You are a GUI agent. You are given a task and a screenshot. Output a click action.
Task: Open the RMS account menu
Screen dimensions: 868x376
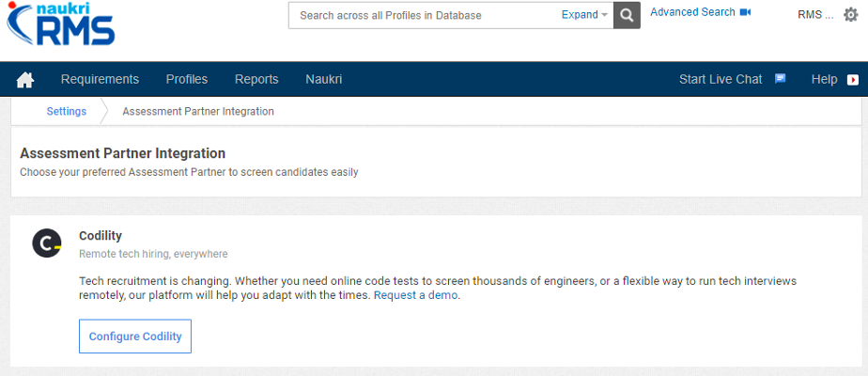click(x=815, y=15)
